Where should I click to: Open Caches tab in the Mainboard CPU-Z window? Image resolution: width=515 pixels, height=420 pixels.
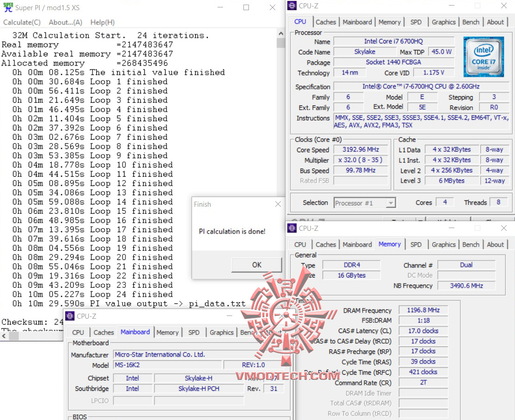pos(104,332)
